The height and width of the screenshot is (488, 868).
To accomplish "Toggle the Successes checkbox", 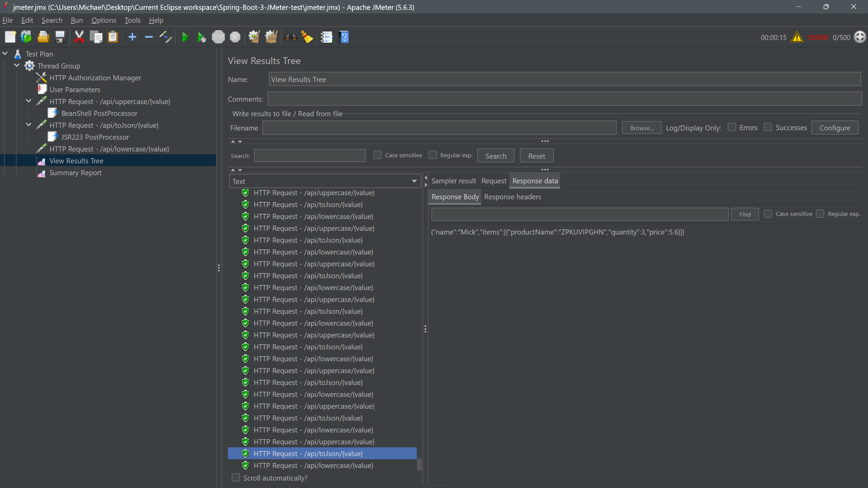I will tap(768, 127).
